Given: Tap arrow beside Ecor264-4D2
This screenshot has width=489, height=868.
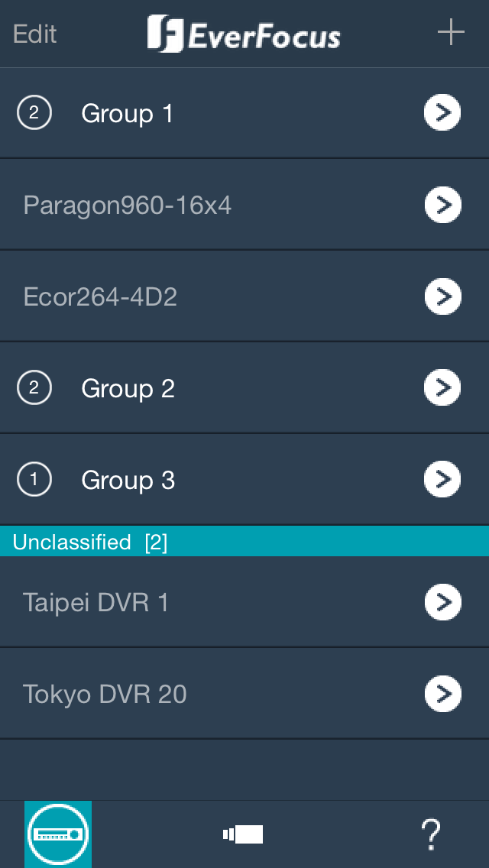Looking at the screenshot, I should [x=442, y=296].
